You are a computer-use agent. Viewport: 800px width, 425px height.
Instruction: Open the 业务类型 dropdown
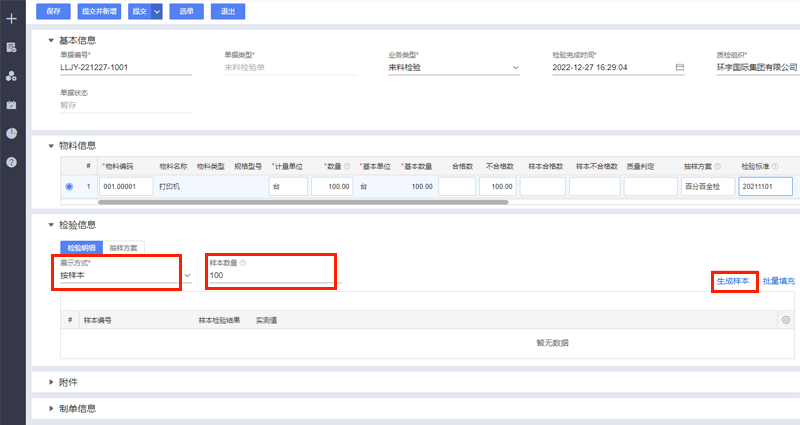[x=515, y=67]
